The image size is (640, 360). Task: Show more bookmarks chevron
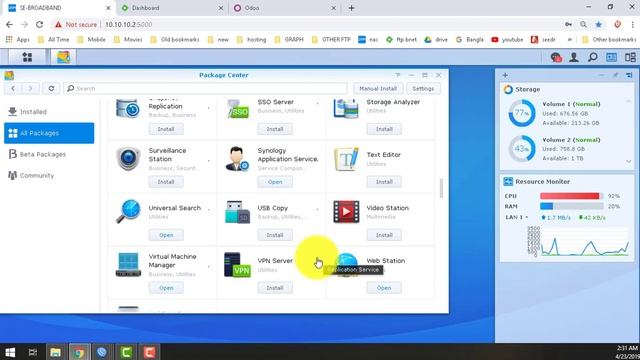point(570,40)
